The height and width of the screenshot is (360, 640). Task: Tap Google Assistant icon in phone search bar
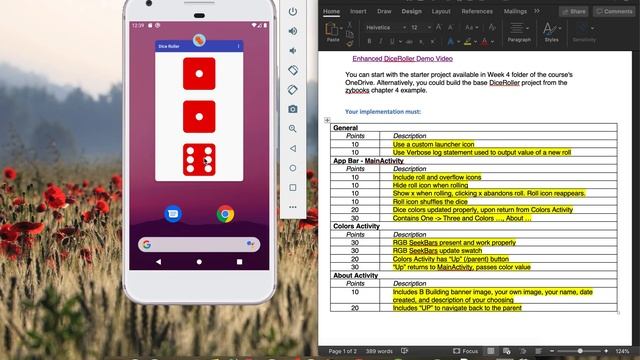click(x=250, y=244)
